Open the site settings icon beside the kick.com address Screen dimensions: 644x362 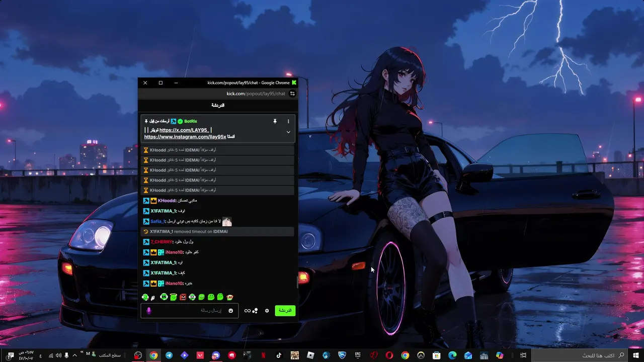(292, 94)
